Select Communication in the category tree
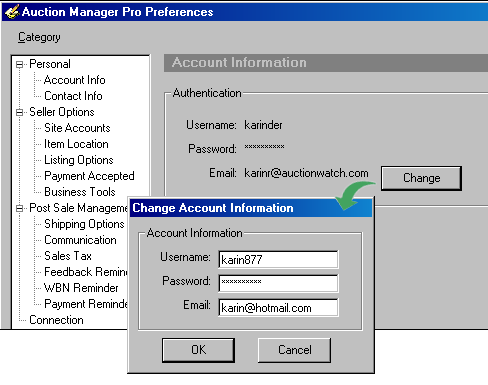The width and height of the screenshot is (488, 385). [80, 240]
